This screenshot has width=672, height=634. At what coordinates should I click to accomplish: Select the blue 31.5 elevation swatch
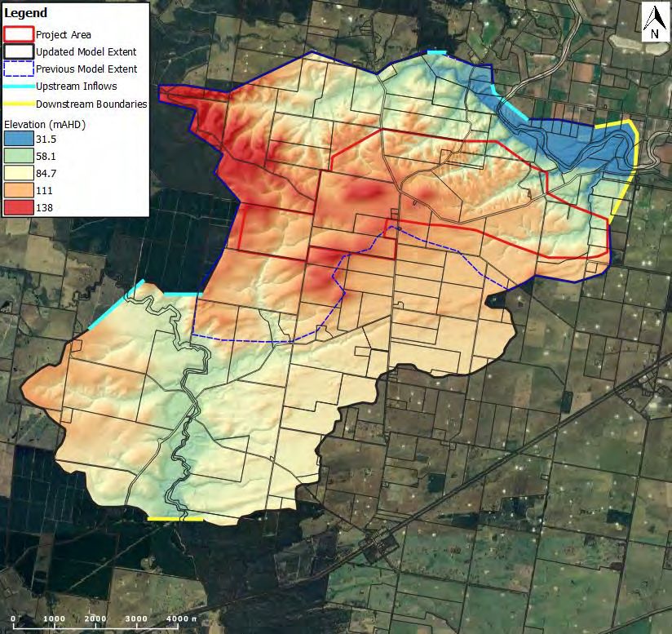(19, 139)
